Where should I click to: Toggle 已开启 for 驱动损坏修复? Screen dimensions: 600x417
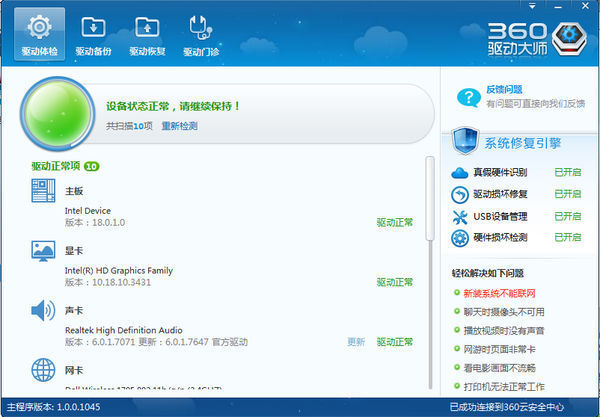coord(568,194)
